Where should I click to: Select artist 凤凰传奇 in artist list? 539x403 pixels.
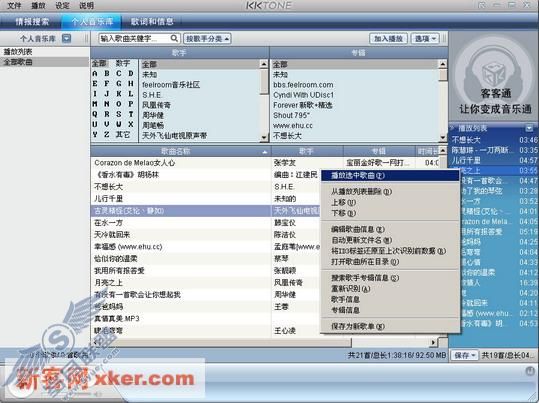coord(199,105)
